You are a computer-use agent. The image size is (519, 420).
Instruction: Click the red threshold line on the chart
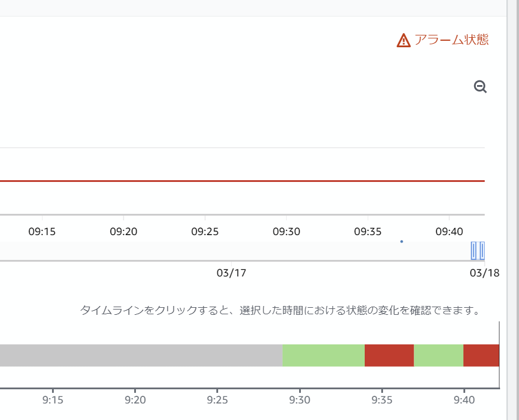236,181
